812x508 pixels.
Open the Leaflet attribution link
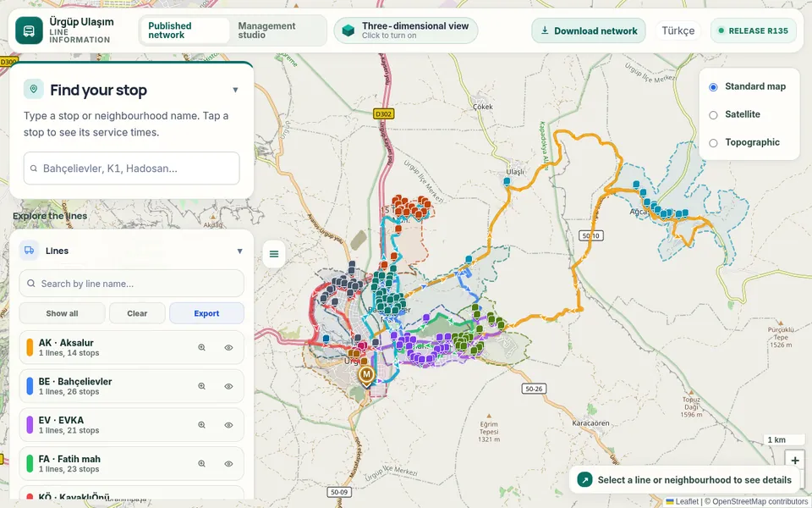click(x=682, y=501)
